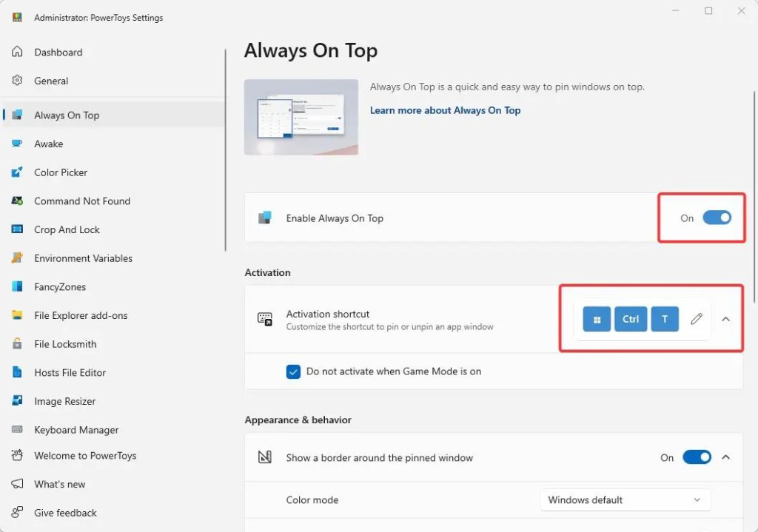Collapse the Show a border section chevron
Screen dimensions: 758x532
(x=725, y=457)
